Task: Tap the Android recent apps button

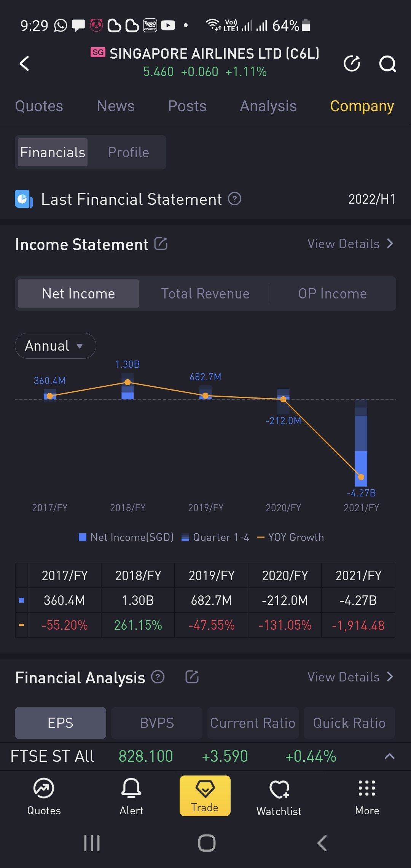Action: (92, 843)
